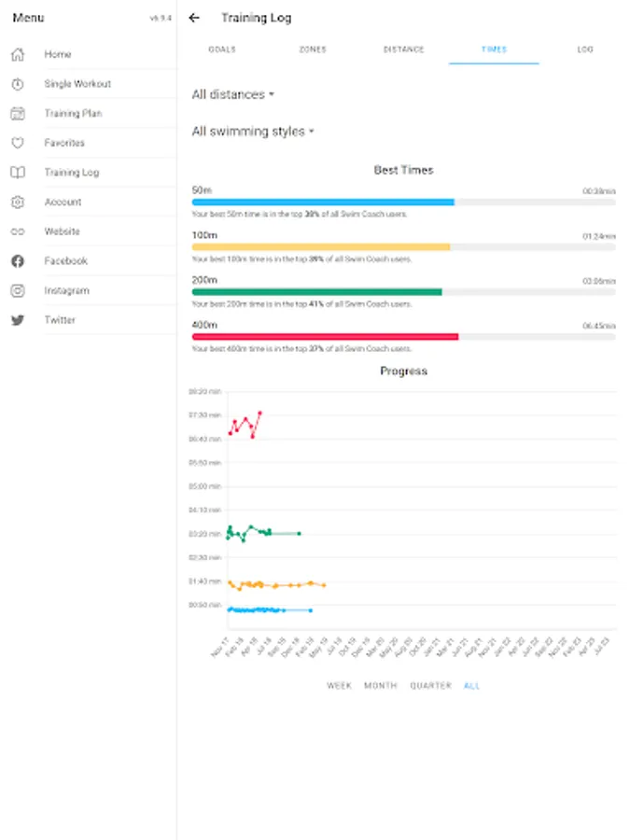Viewport: 630px width, 840px height.
Task: Click the Twitter bird icon
Action: click(18, 320)
